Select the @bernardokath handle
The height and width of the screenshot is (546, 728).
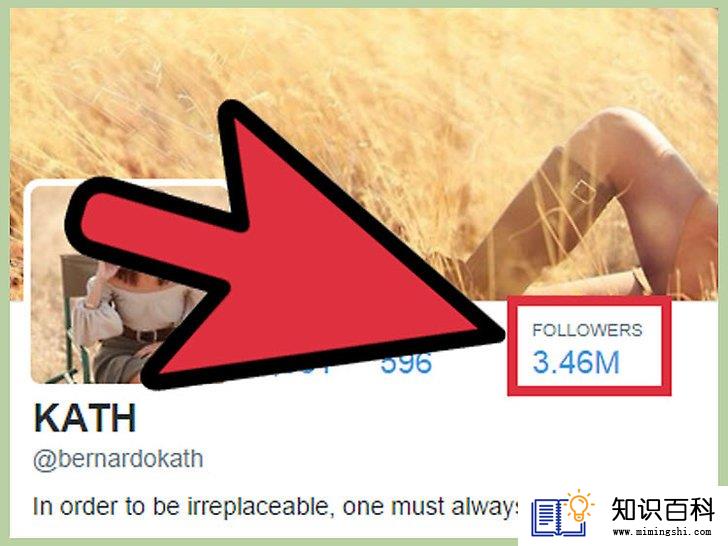click(x=118, y=460)
